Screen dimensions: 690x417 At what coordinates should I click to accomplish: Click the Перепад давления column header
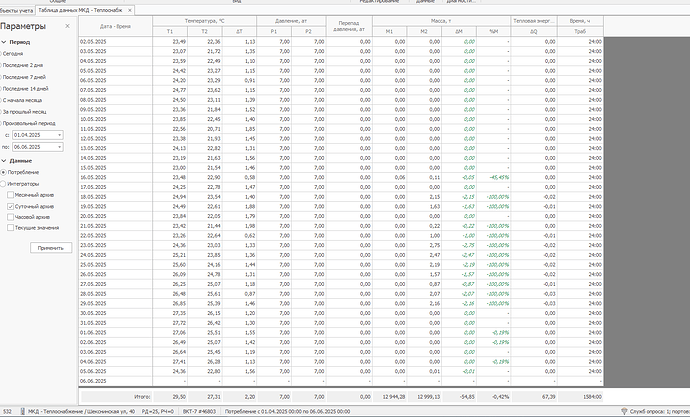pos(349,26)
